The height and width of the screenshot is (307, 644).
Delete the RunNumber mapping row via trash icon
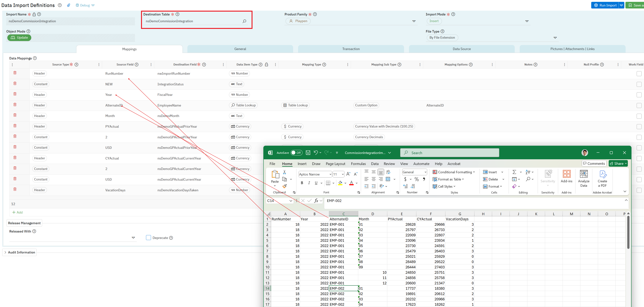click(15, 73)
